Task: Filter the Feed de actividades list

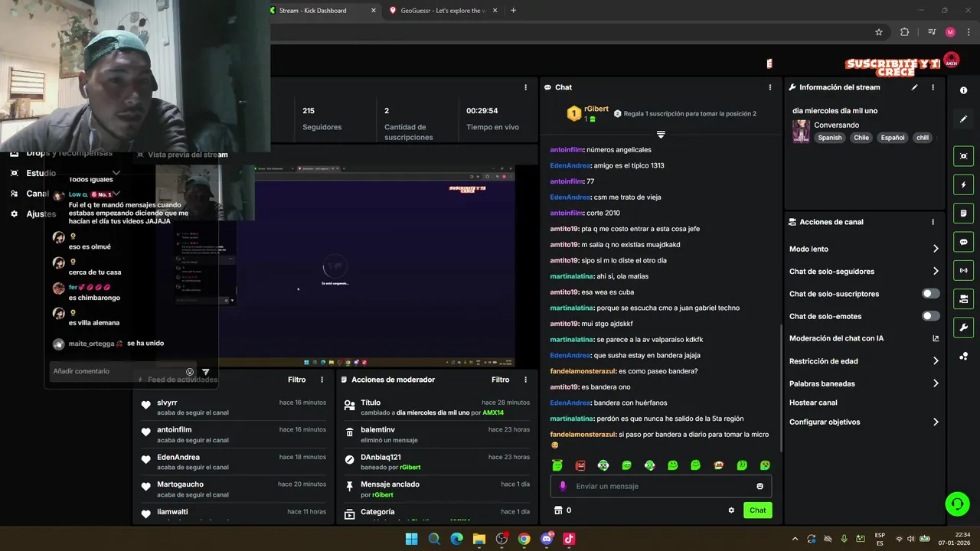Action: coord(296,380)
